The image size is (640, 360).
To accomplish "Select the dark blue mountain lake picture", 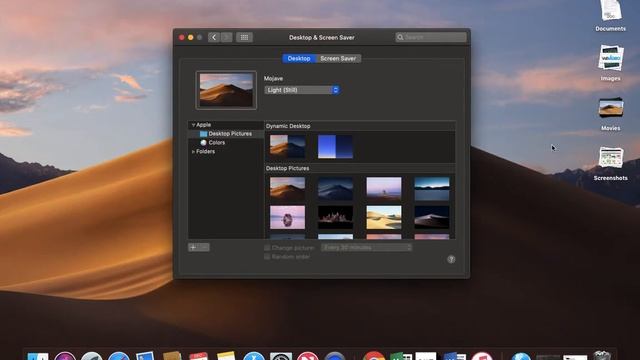I will coord(432,189).
